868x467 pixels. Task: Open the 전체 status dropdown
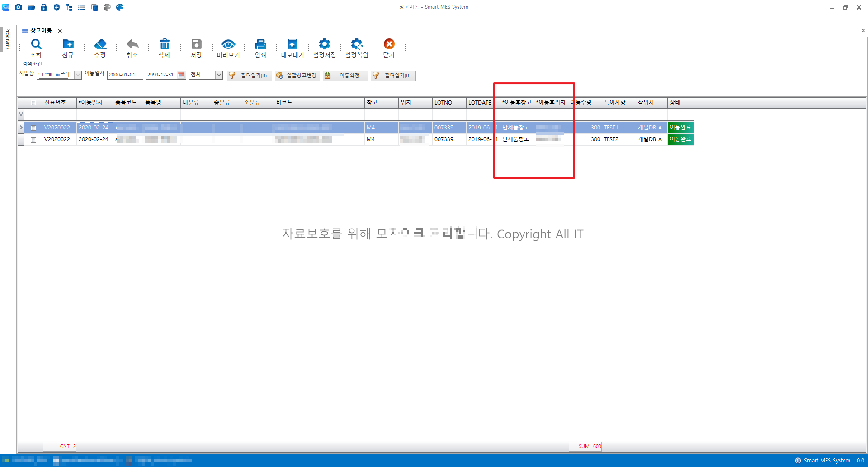tap(219, 75)
